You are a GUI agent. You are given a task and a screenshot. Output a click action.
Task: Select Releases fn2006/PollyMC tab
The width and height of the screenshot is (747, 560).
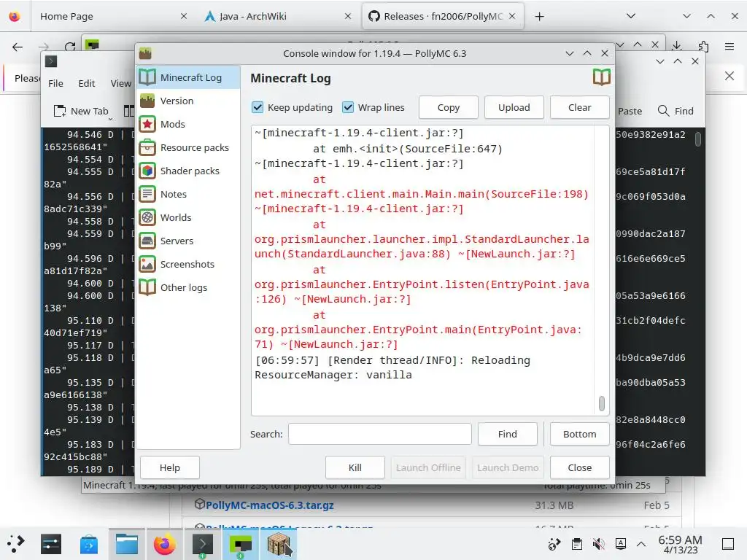coord(443,16)
